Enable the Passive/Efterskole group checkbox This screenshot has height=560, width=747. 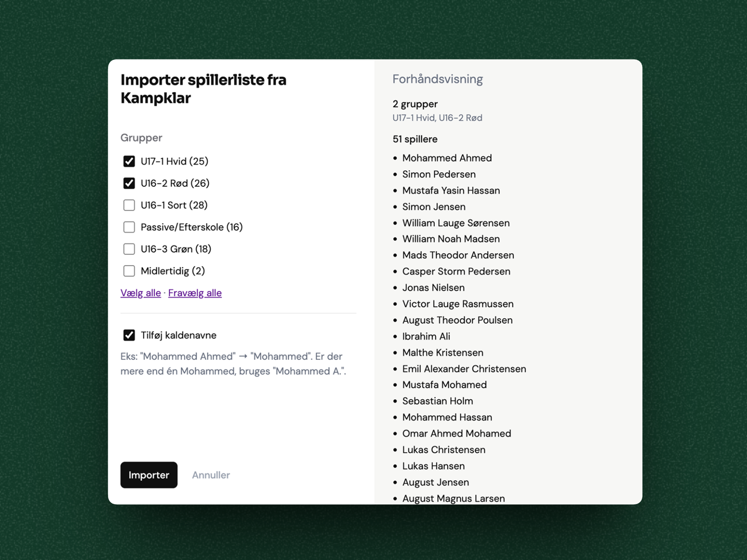pyautogui.click(x=129, y=227)
